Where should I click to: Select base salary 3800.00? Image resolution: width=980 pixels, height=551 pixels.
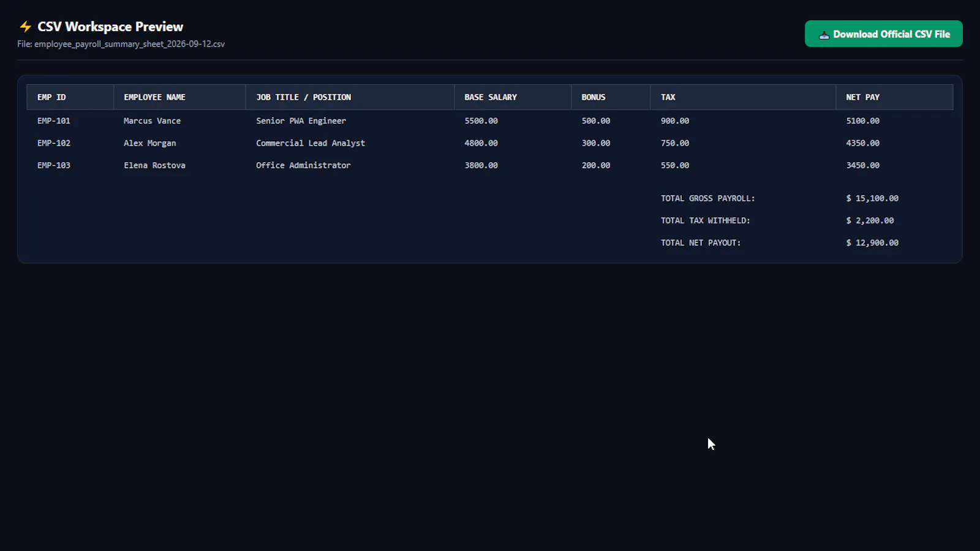tap(481, 165)
